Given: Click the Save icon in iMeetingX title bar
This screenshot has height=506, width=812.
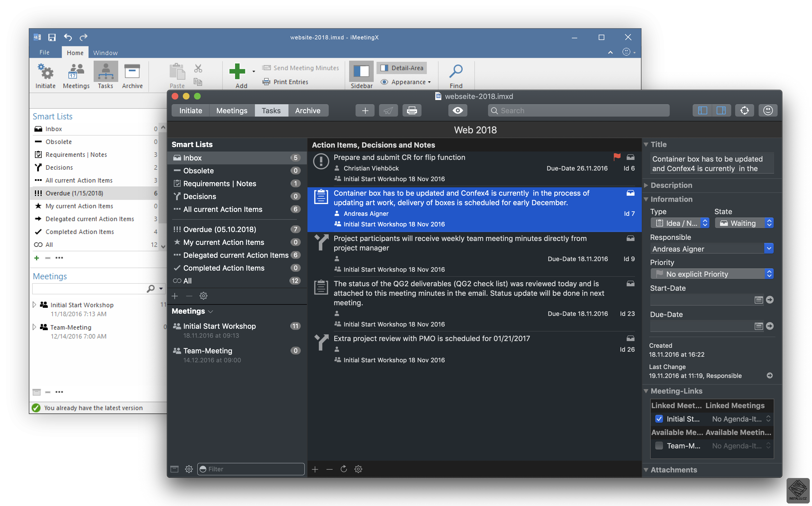Looking at the screenshot, I should (x=52, y=37).
